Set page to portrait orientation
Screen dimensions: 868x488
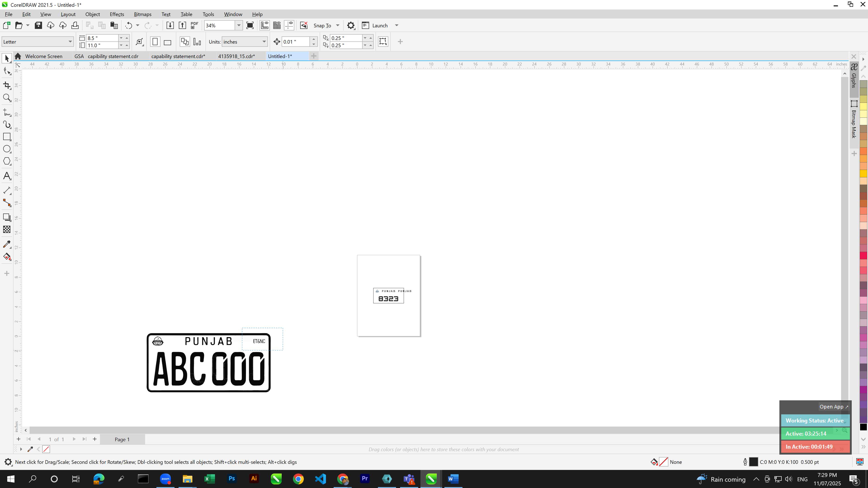155,42
